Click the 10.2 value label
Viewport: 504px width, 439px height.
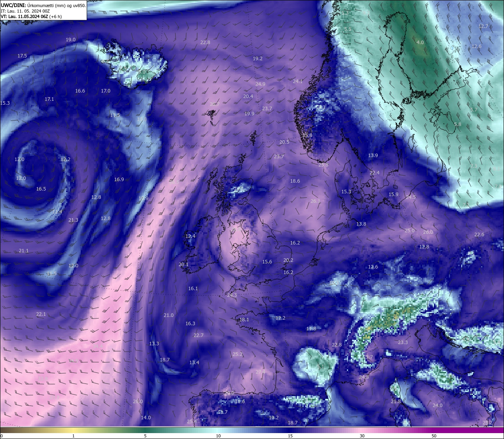tap(274, 418)
